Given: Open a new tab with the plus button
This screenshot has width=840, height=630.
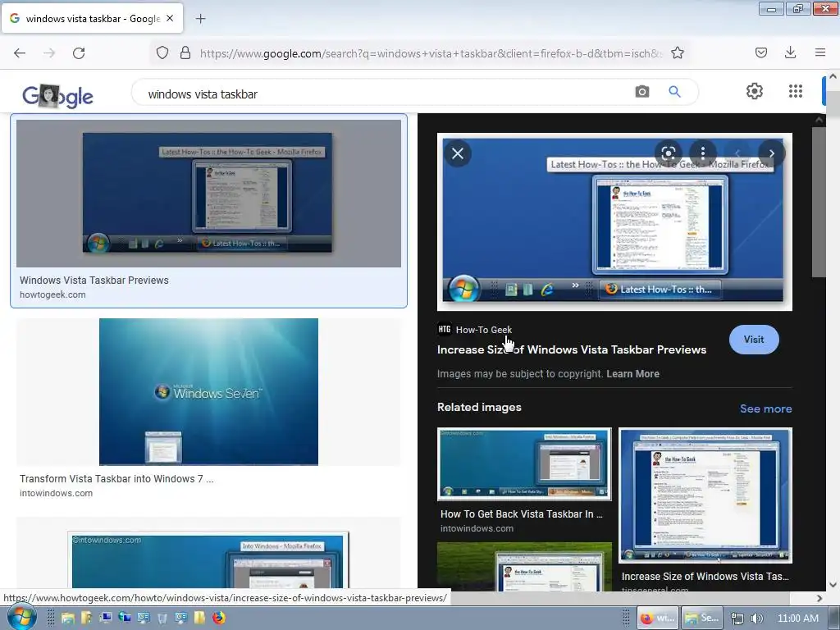Looking at the screenshot, I should [200, 19].
